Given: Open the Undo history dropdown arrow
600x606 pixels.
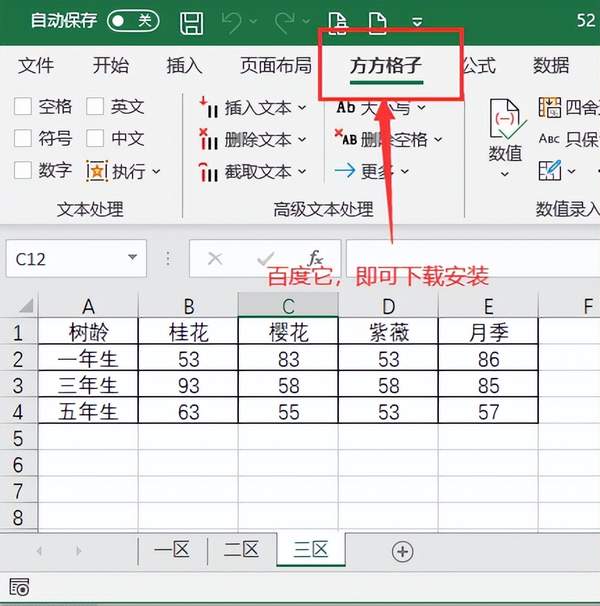Looking at the screenshot, I should click(x=253, y=21).
